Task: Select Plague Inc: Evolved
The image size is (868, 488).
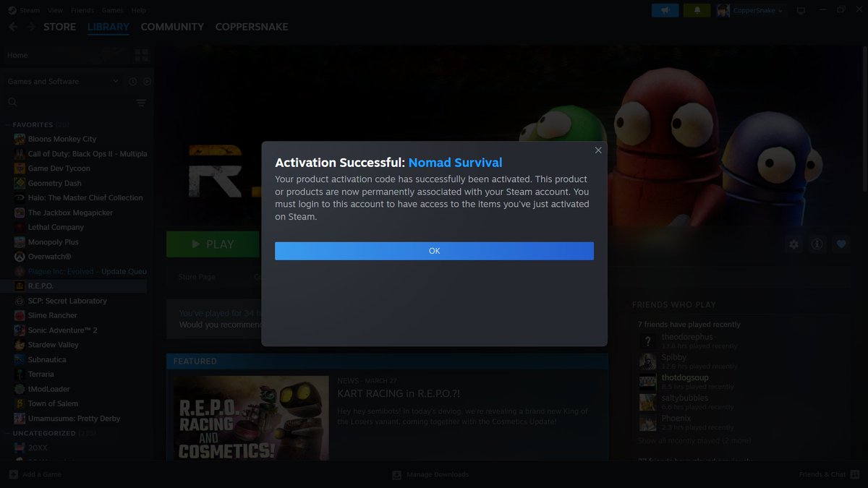Action: (x=87, y=271)
